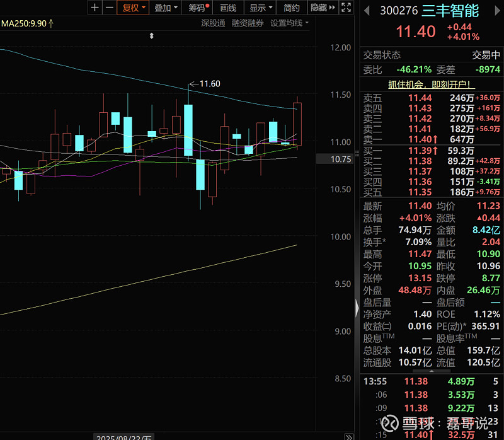Click the vertical resize arrow above the chart
Image resolution: width=504 pixels, height=440 pixels.
tap(151, 36)
